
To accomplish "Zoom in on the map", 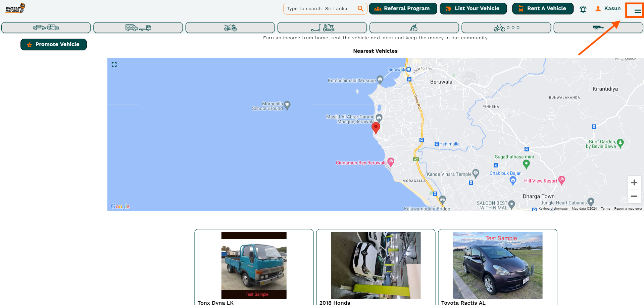I will tap(634, 183).
